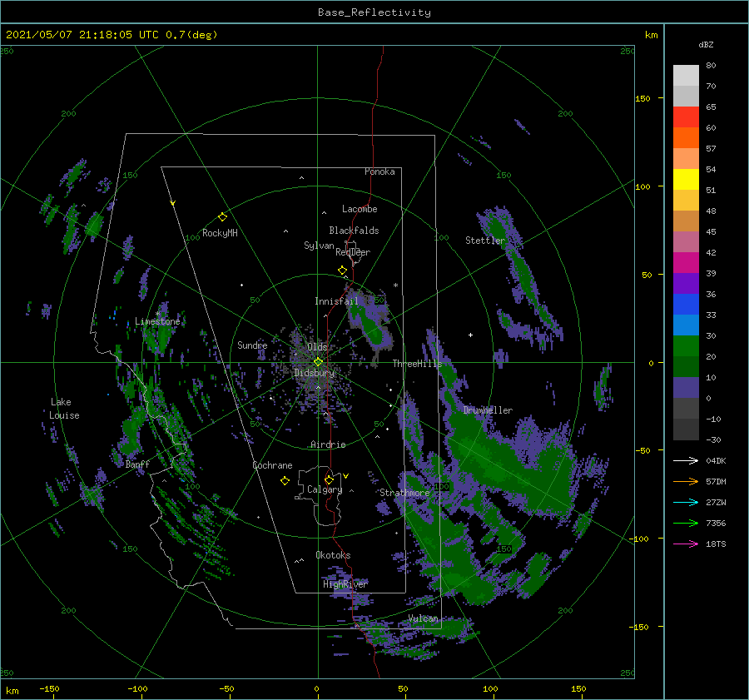The width and height of the screenshot is (749, 700).
Task: Click the Ponoka city label
Action: click(379, 171)
